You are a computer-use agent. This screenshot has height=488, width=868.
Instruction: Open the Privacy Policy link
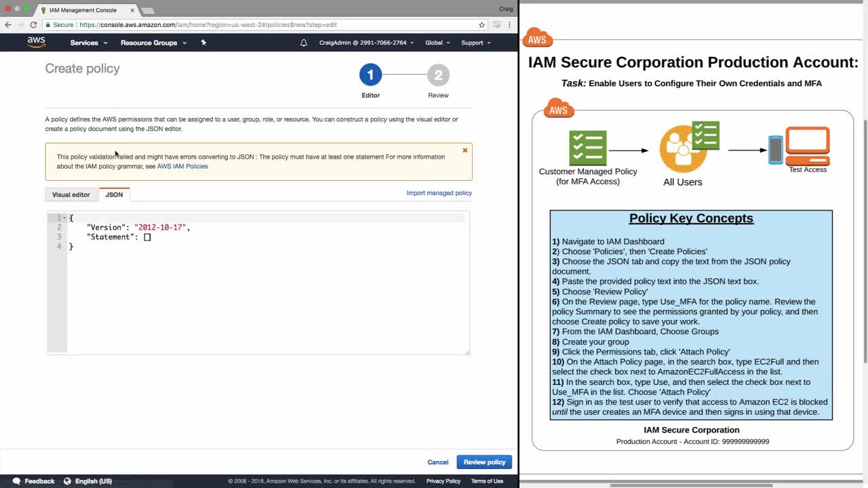[x=443, y=481]
